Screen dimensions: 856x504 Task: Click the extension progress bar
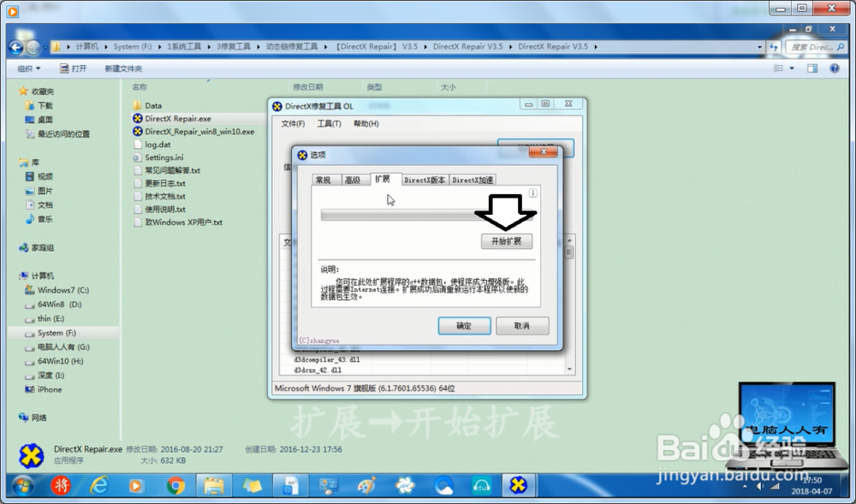[x=426, y=215]
